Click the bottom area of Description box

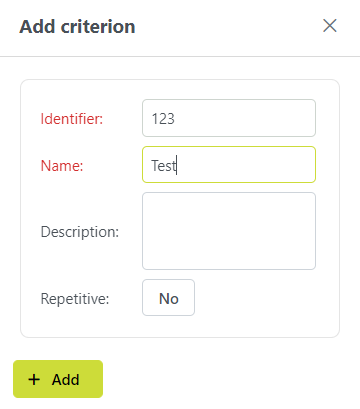229,260
